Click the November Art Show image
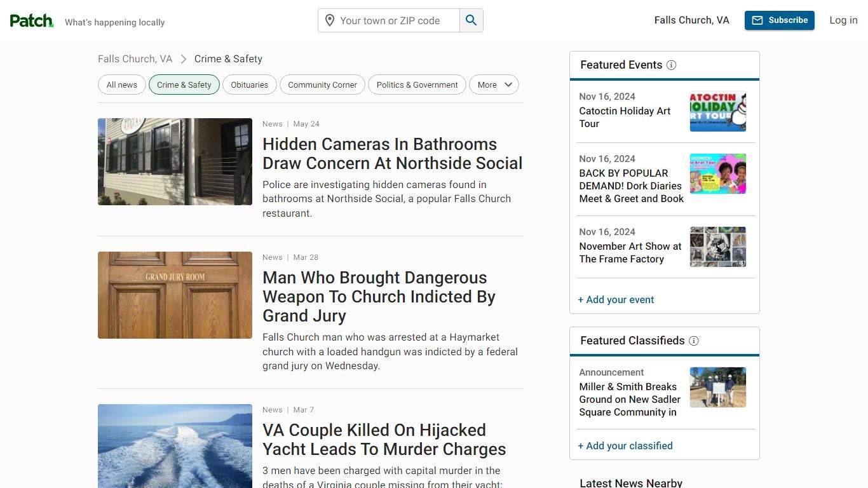The image size is (868, 488). [718, 247]
